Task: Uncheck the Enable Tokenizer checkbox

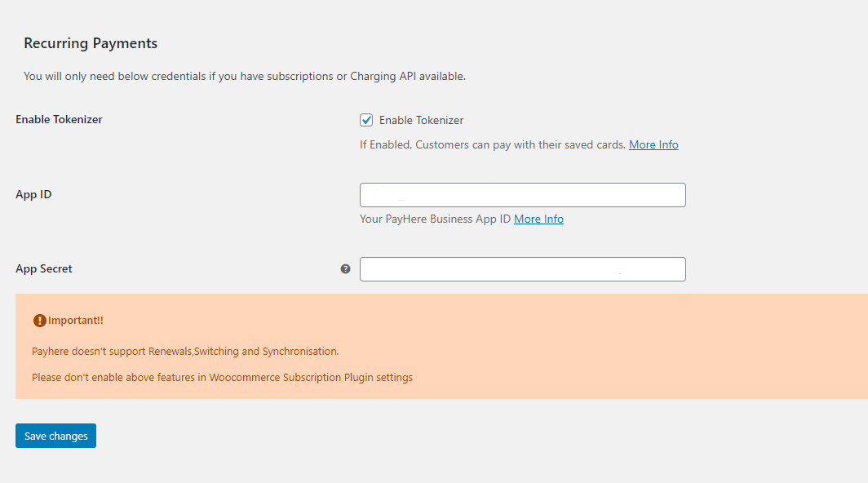Action: [366, 120]
